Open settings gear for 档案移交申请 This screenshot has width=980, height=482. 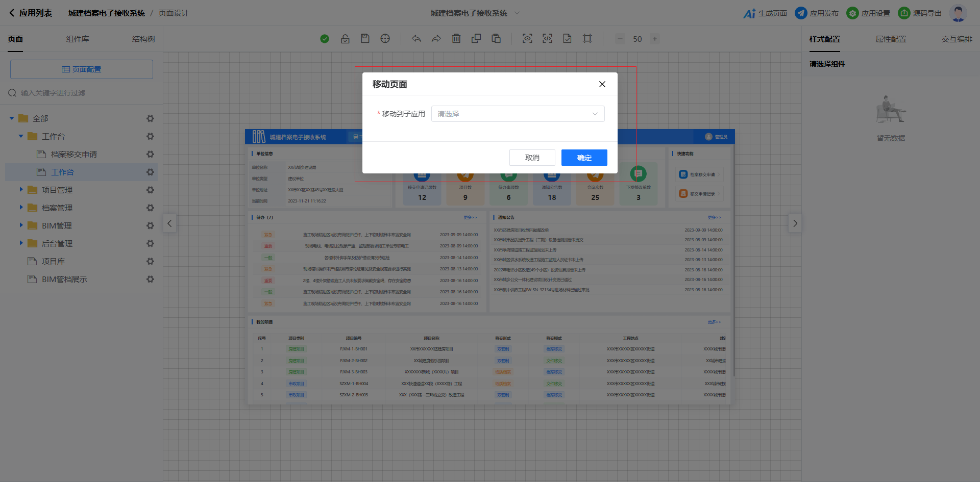150,154
